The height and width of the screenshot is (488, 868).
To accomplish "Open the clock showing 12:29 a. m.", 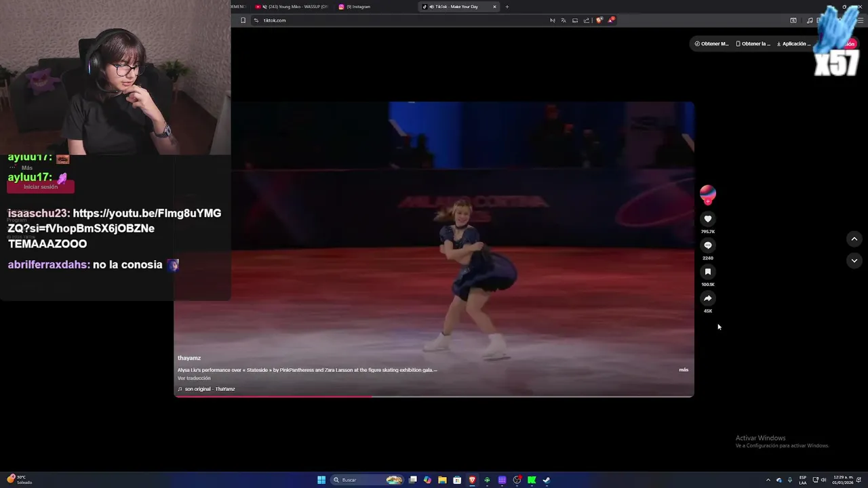I will pyautogui.click(x=844, y=480).
